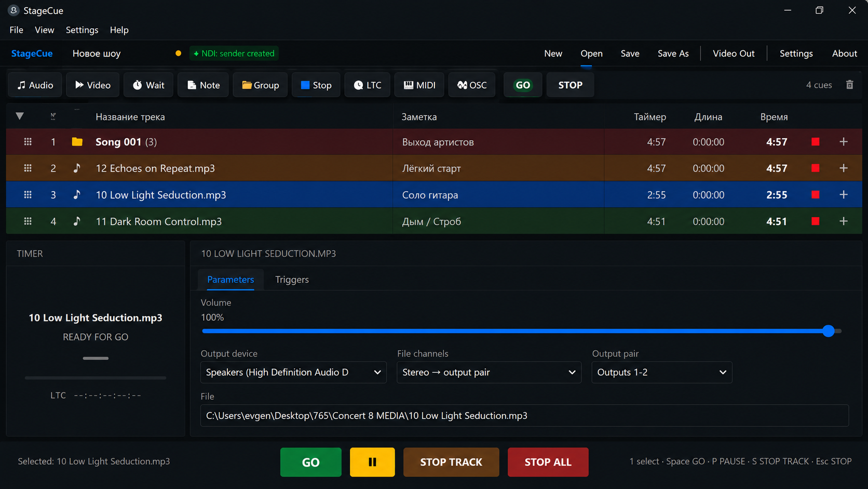Click the STOP TRACK button
This screenshot has width=868, height=489.
point(451,462)
